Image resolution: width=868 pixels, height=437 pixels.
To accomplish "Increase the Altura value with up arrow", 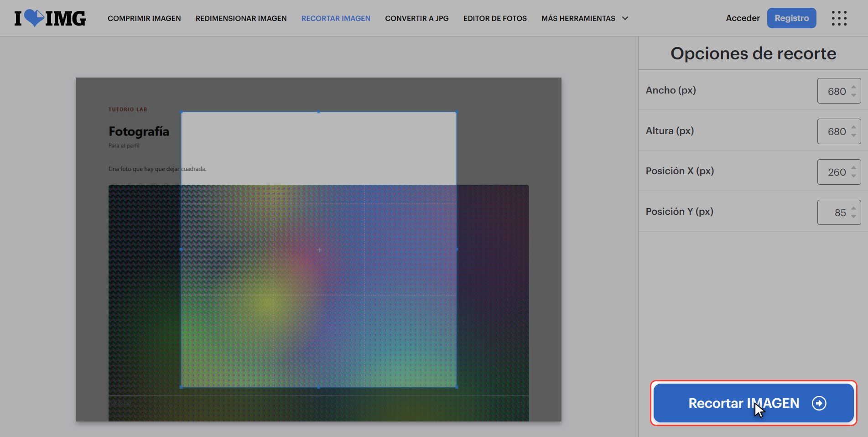I will pyautogui.click(x=853, y=127).
